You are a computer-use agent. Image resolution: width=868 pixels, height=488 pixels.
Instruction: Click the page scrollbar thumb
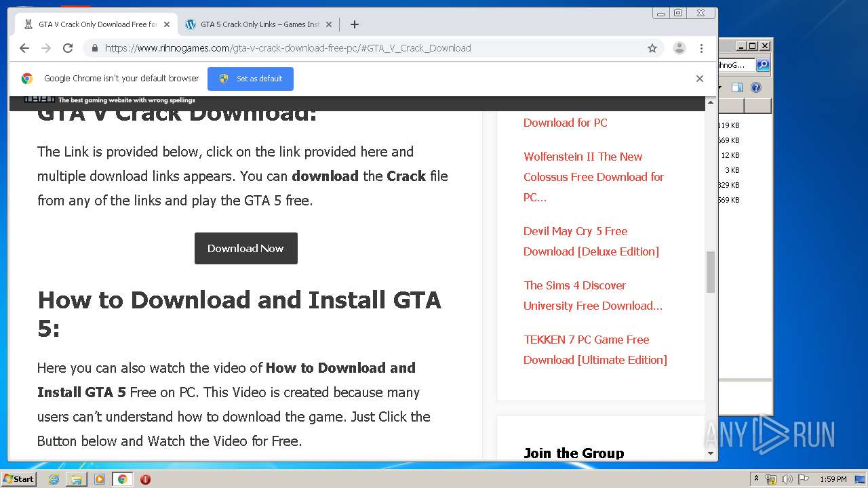click(x=711, y=272)
